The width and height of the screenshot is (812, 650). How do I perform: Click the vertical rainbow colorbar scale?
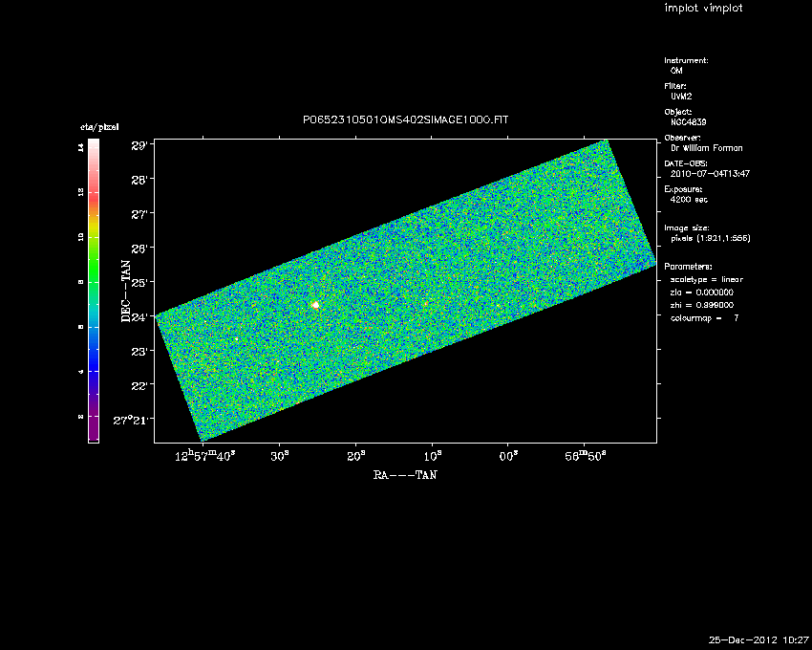pyautogui.click(x=94, y=291)
